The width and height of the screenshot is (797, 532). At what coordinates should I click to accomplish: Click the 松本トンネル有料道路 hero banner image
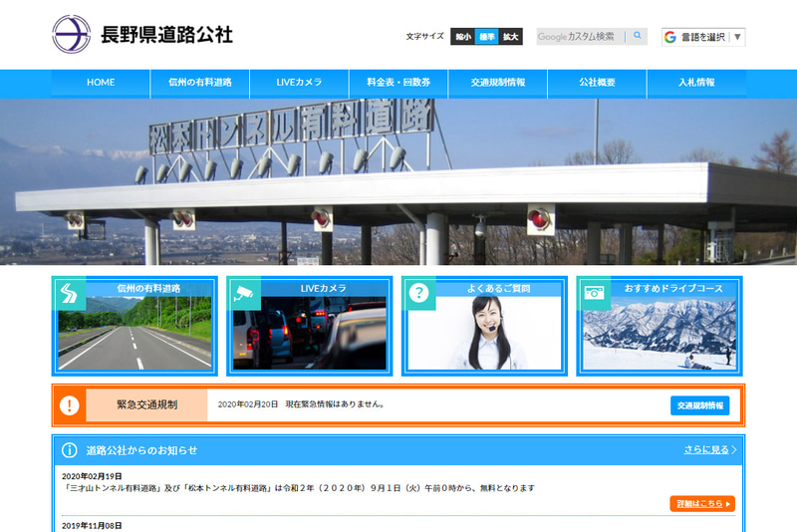[x=398, y=182]
